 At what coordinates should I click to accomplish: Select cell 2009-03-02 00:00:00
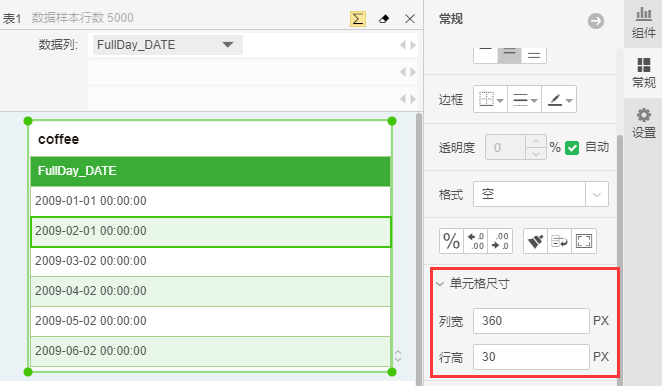coord(210,261)
